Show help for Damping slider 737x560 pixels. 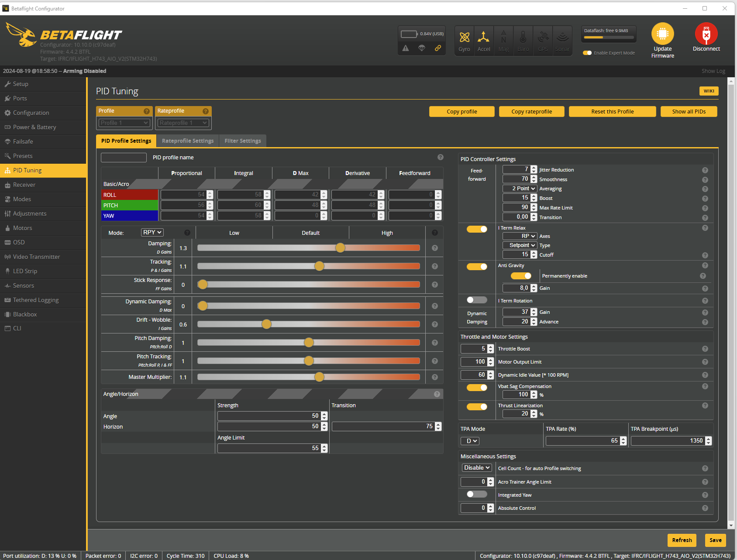tap(435, 248)
